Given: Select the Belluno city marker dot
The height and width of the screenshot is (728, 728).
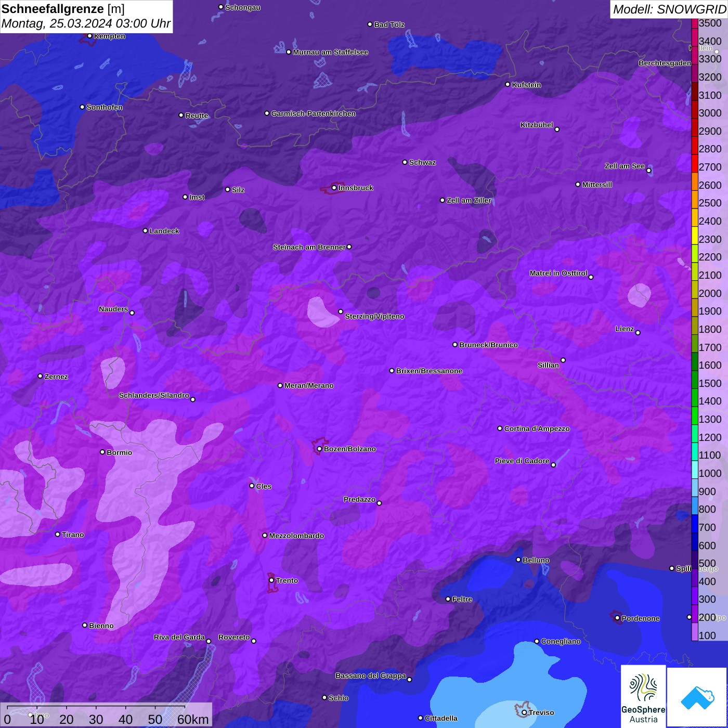Looking at the screenshot, I should (x=518, y=560).
